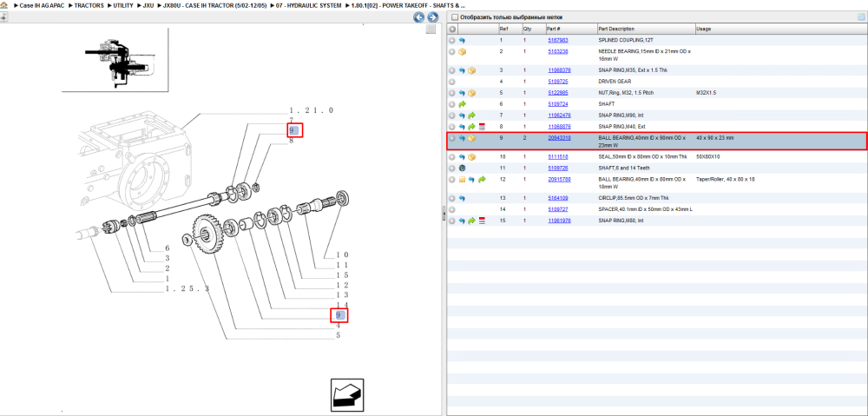Screen dimensions: 868x416
Task: Open part number 5109725 link
Action: (x=557, y=82)
